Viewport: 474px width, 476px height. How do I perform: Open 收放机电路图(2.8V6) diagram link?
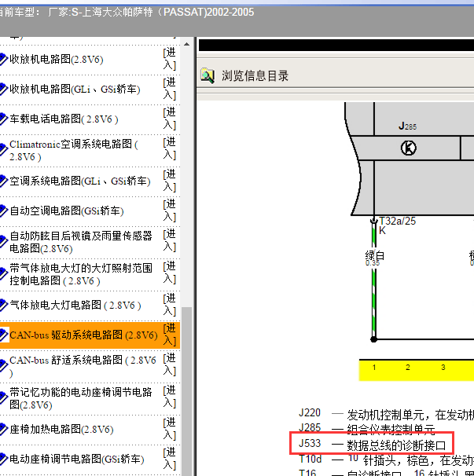pos(57,59)
